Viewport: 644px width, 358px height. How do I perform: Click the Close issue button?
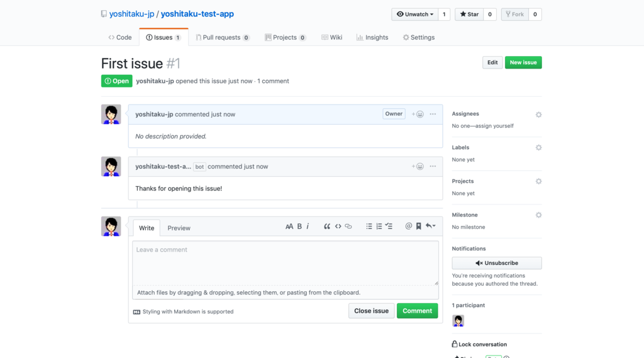coord(371,311)
